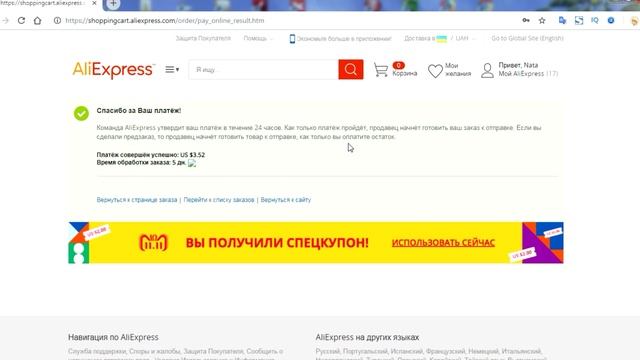Bookmark this page with the star icon
The height and width of the screenshot is (360, 640).
(x=542, y=20)
